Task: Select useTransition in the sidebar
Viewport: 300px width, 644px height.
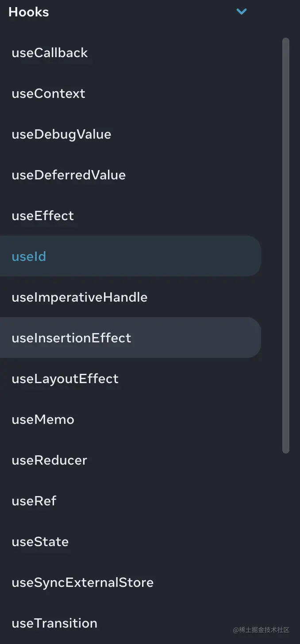Action: 54,623
